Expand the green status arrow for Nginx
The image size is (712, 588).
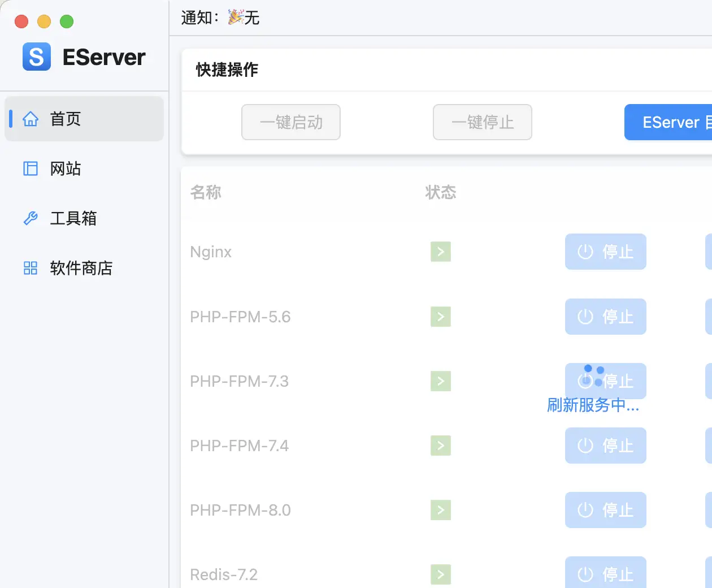click(441, 252)
